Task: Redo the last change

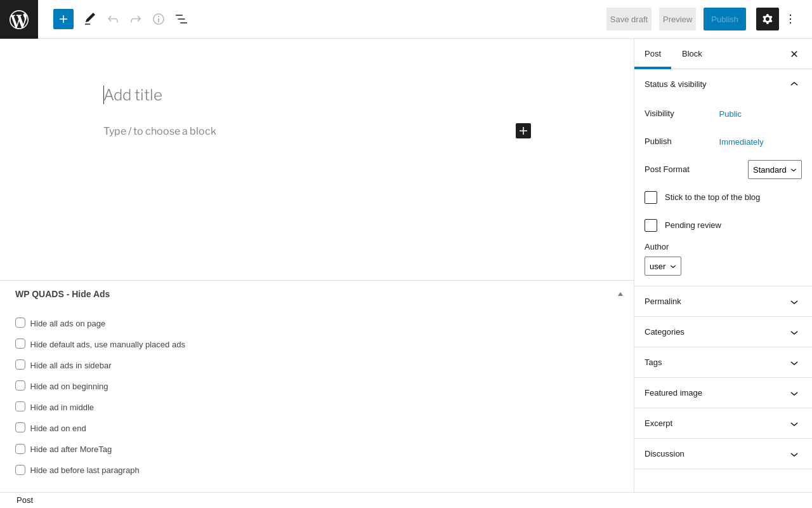Action: point(136,19)
